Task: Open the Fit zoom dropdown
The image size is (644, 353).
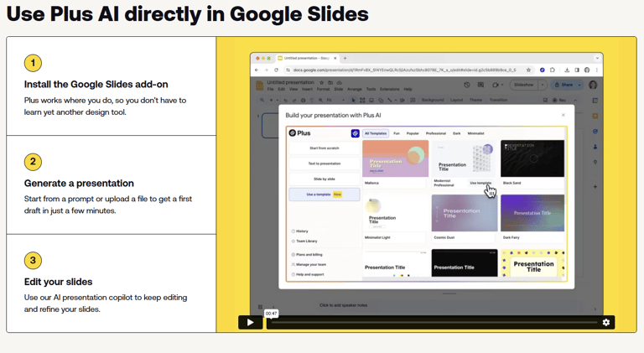Action: pyautogui.click(x=335, y=100)
